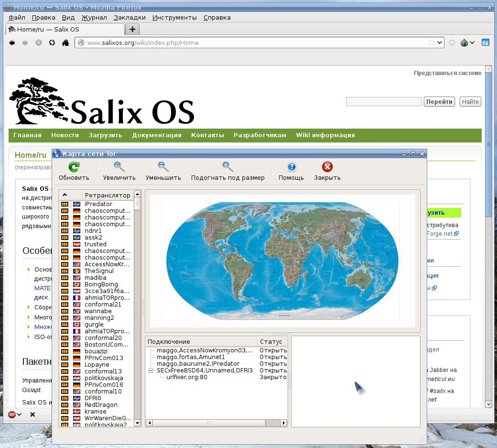This screenshot has width=497, height=448.
Task: Select the maggo,fortas,Amunet1 connection
Action: click(x=191, y=357)
